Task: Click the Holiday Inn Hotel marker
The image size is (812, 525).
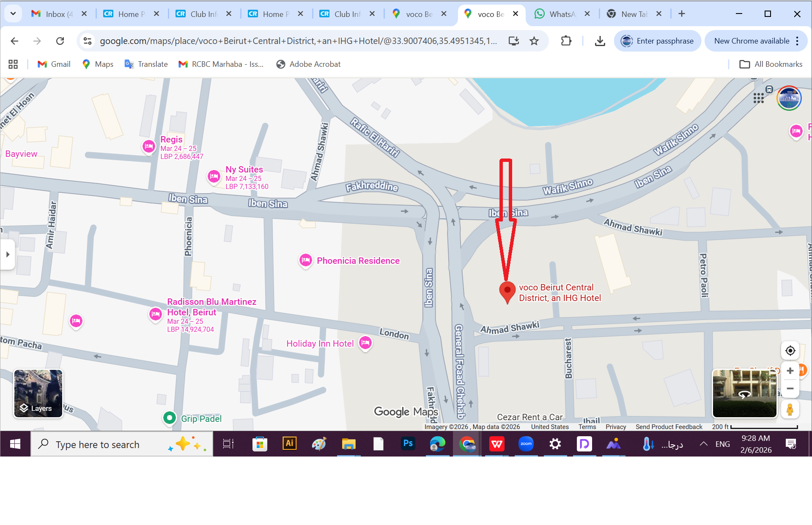Action: [365, 343]
